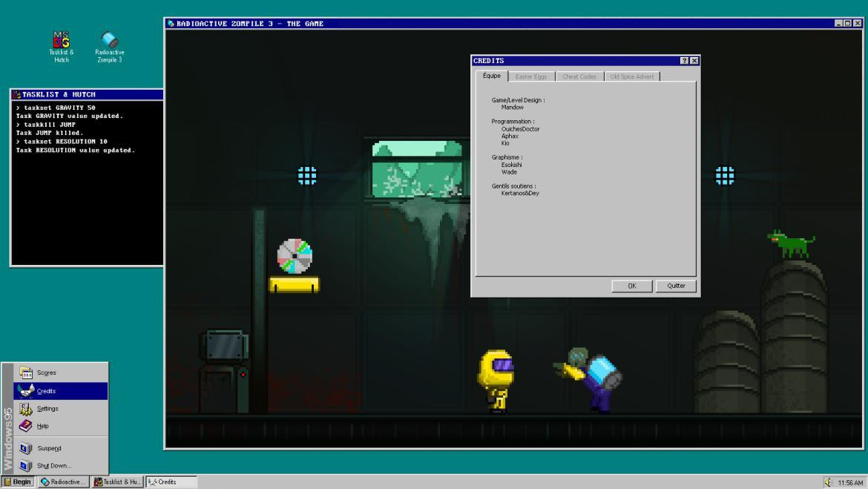This screenshot has height=489, width=868.
Task: Show the Old Spice Advert tab
Action: point(631,76)
